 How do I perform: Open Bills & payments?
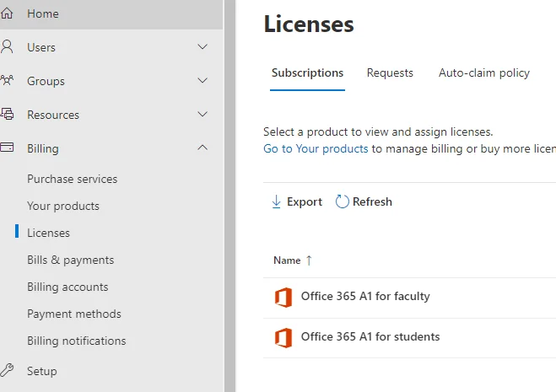pyautogui.click(x=71, y=260)
